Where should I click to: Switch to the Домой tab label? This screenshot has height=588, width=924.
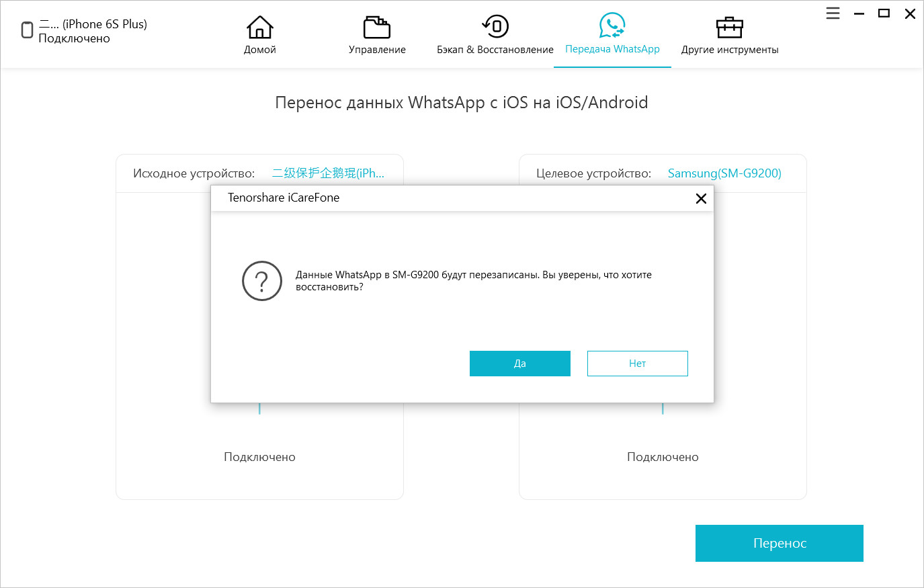(x=259, y=50)
